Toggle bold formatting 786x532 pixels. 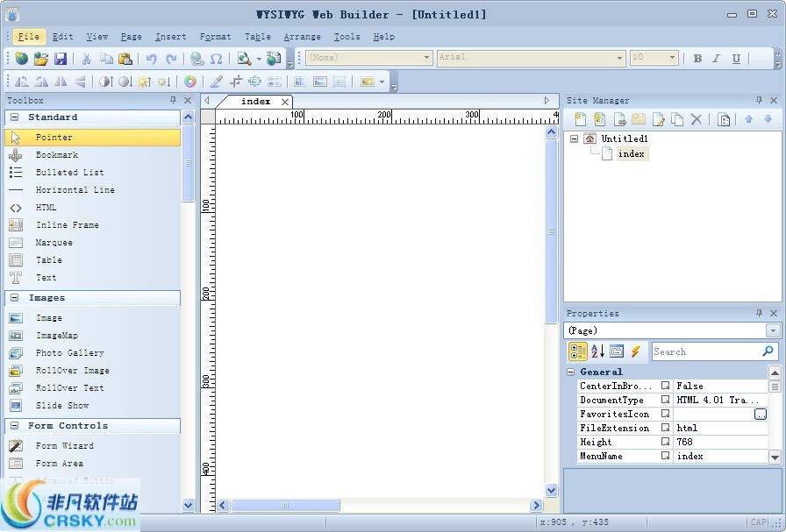pos(697,59)
